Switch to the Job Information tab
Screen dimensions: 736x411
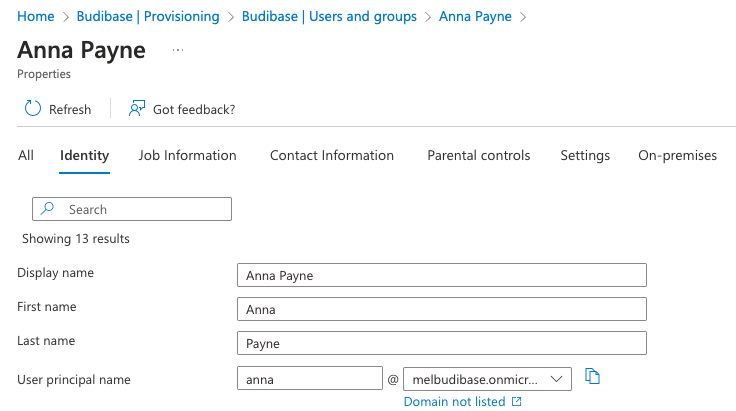[x=187, y=155]
